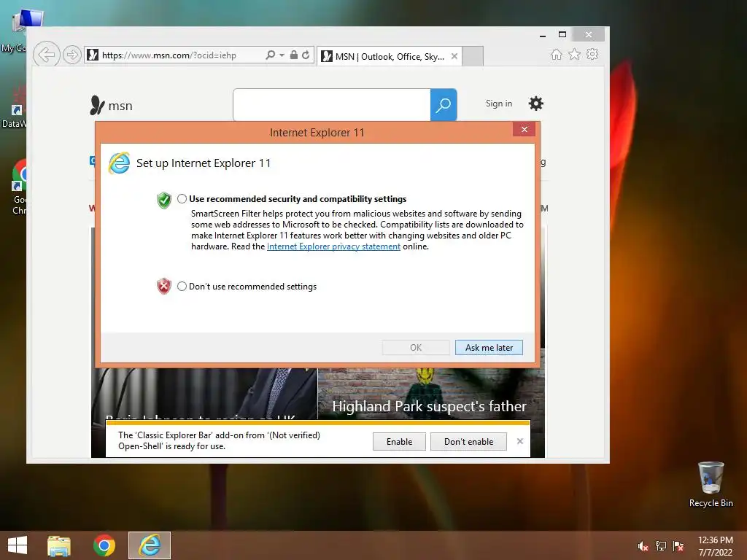The height and width of the screenshot is (560, 747).
Task: Click the IE Home icon
Action: point(556,54)
